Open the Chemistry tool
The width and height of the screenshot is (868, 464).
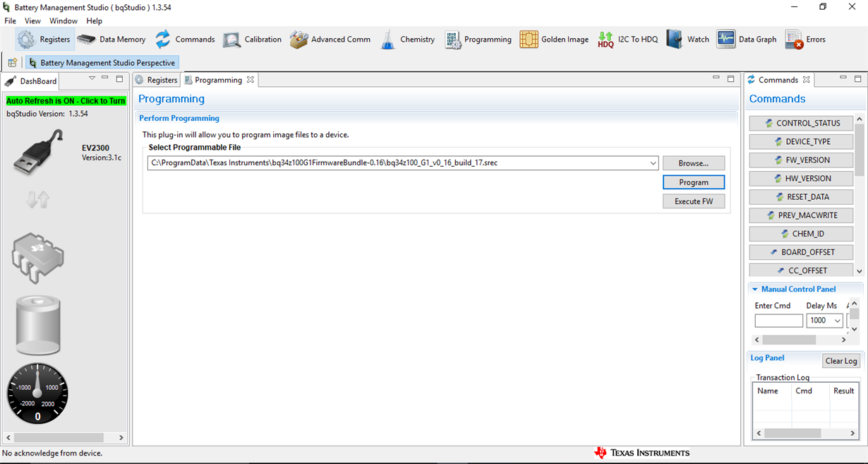pyautogui.click(x=408, y=40)
